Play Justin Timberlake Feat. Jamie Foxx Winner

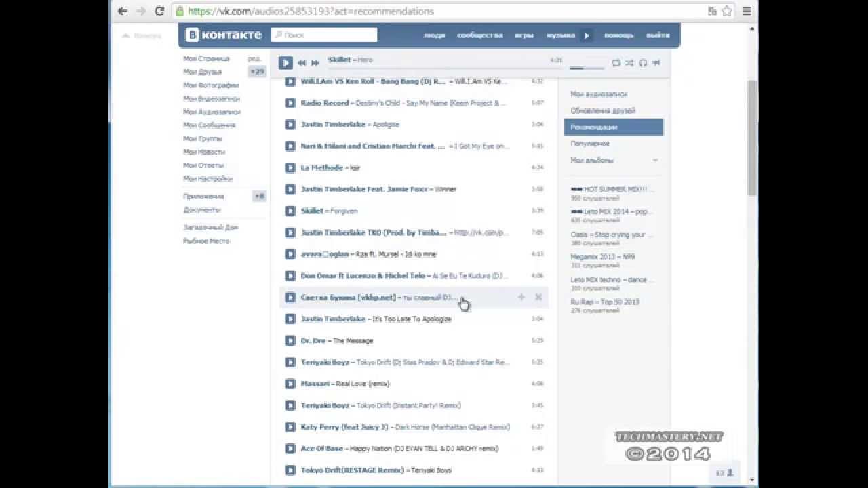point(290,189)
